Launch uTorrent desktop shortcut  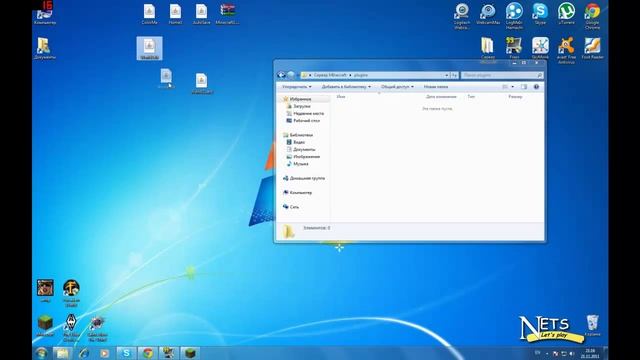(566, 14)
